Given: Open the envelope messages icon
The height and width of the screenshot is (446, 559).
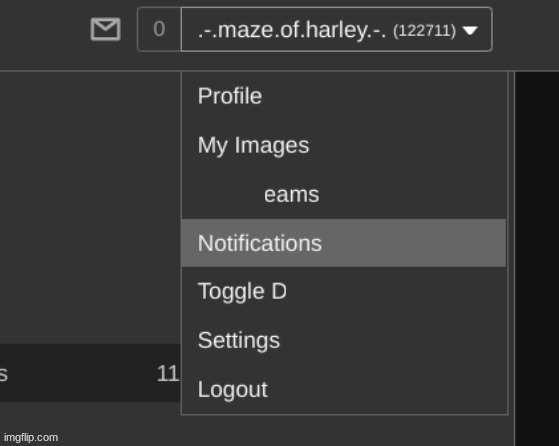Looking at the screenshot, I should (105, 29).
